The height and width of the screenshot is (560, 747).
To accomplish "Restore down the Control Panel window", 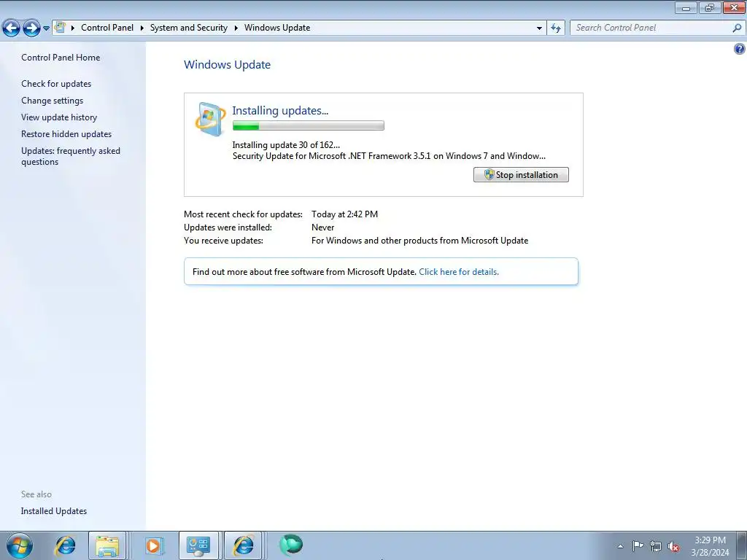I will point(710,8).
